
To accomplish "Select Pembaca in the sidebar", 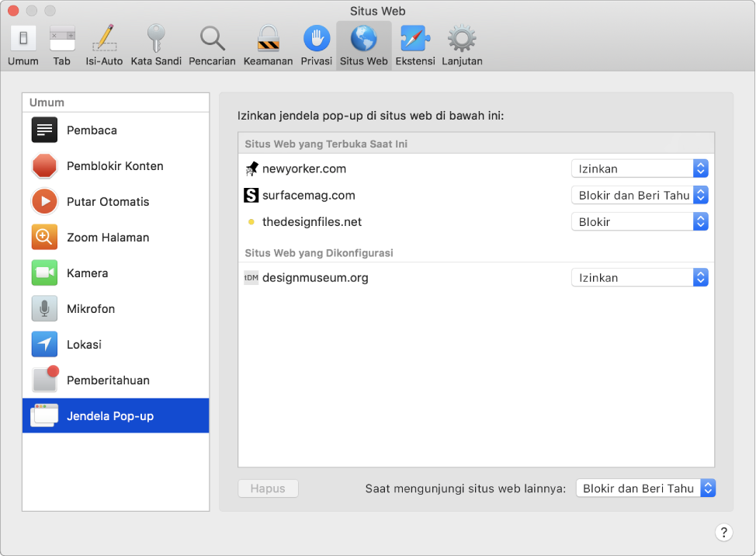I will point(116,130).
